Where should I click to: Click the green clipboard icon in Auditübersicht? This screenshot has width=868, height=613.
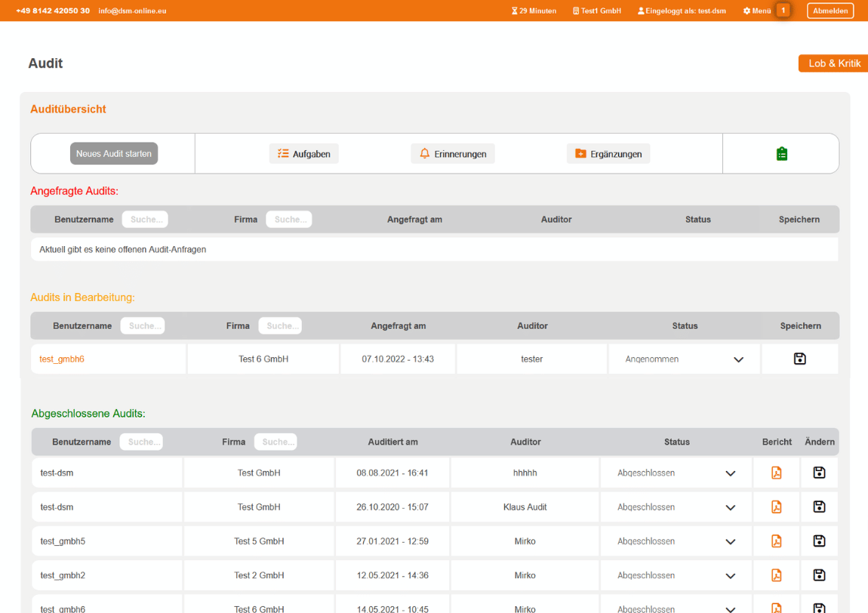(781, 154)
